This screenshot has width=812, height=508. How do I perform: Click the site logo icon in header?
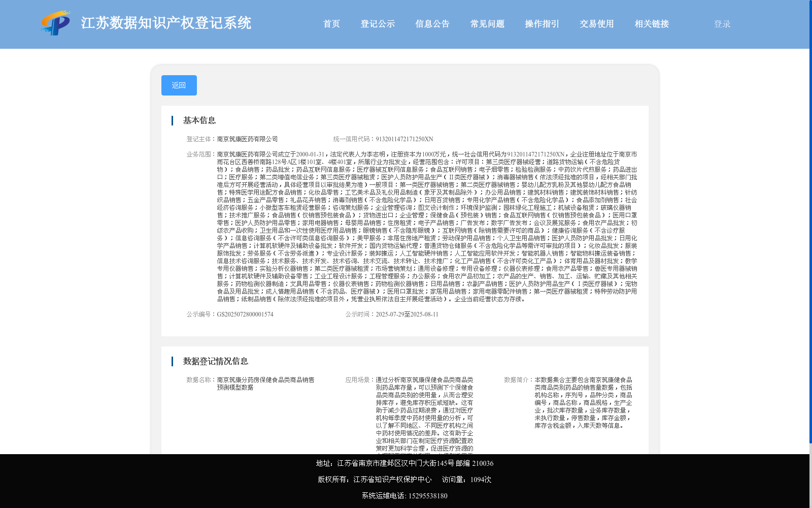pyautogui.click(x=56, y=23)
